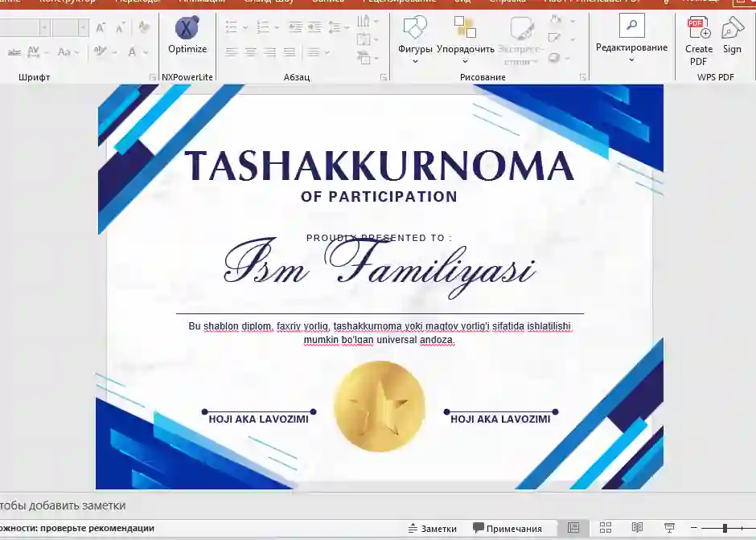The height and width of the screenshot is (540, 756).
Task: Click the Экспресс-стили quick styles icon
Action: pos(521,28)
